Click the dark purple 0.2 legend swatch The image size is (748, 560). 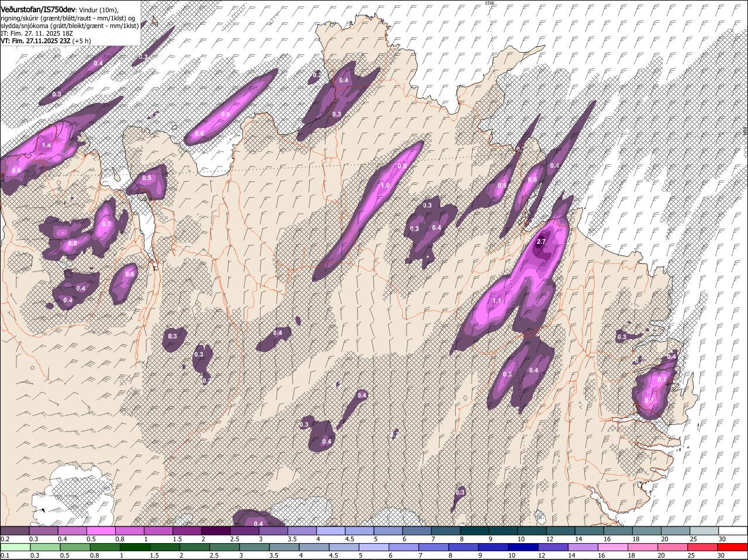pyautogui.click(x=15, y=530)
